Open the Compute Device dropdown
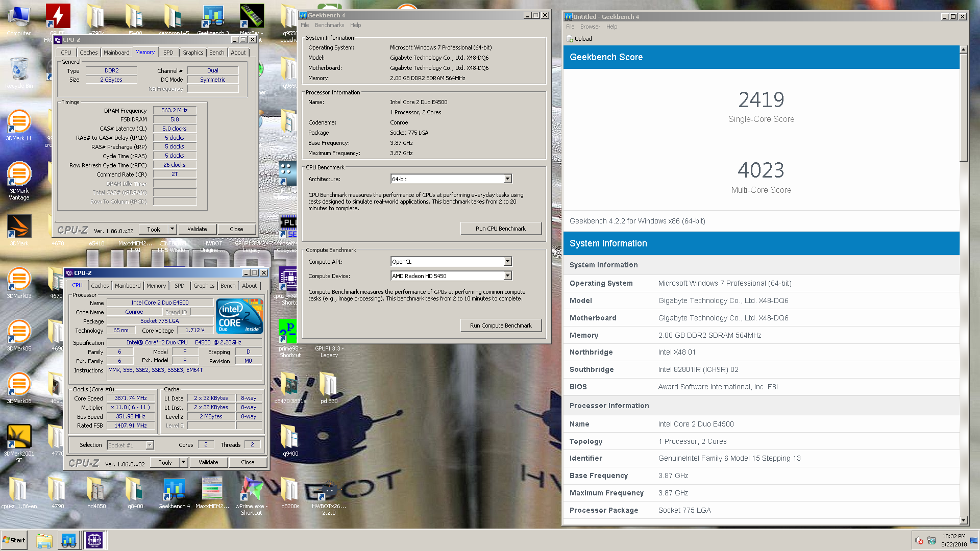The width and height of the screenshot is (980, 551). point(507,276)
